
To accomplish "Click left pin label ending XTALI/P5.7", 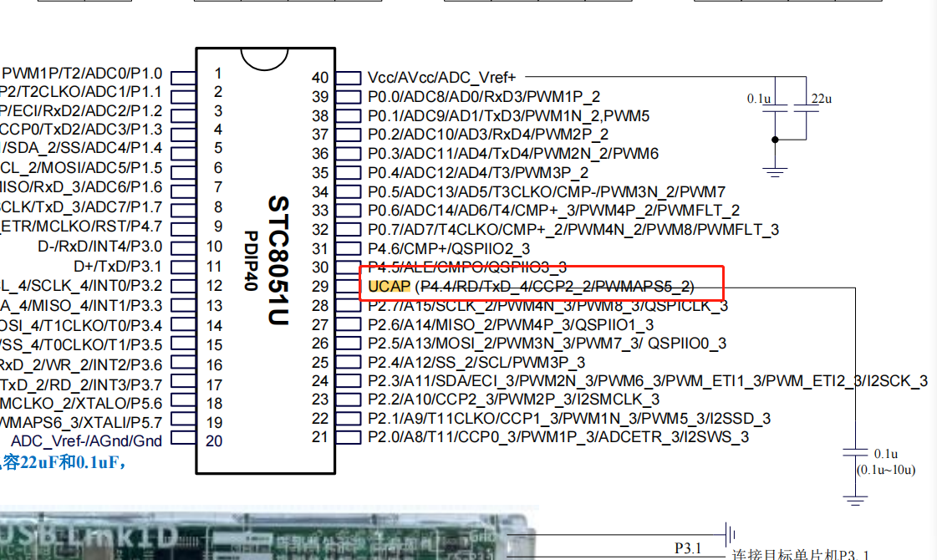I will pyautogui.click(x=81, y=423).
